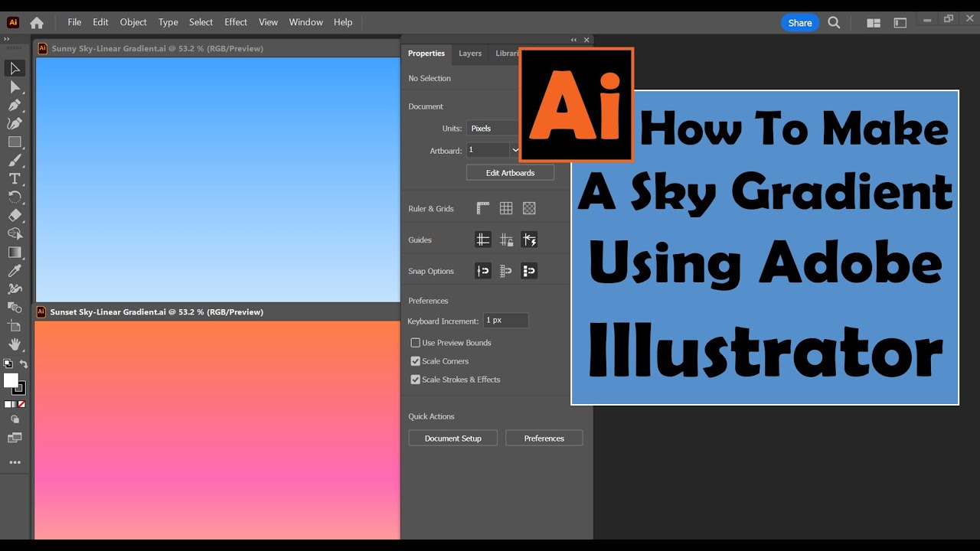The image size is (980, 551).
Task: Show the transparency grid icon
Action: [x=529, y=208]
